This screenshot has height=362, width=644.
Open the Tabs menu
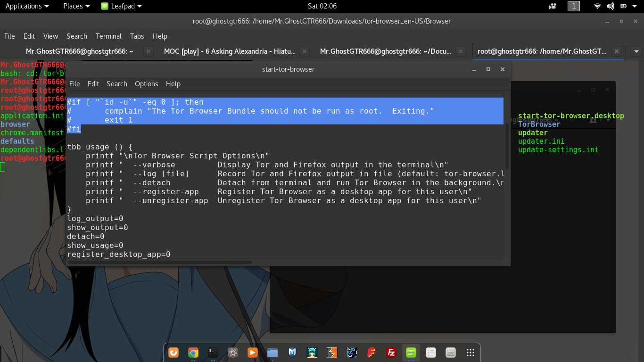tap(137, 36)
